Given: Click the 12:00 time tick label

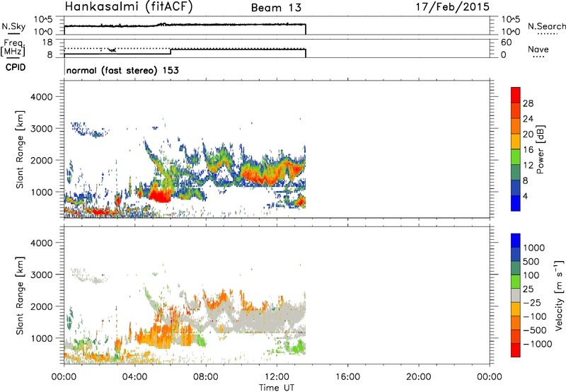Looking at the screenshot, I should (x=277, y=377).
